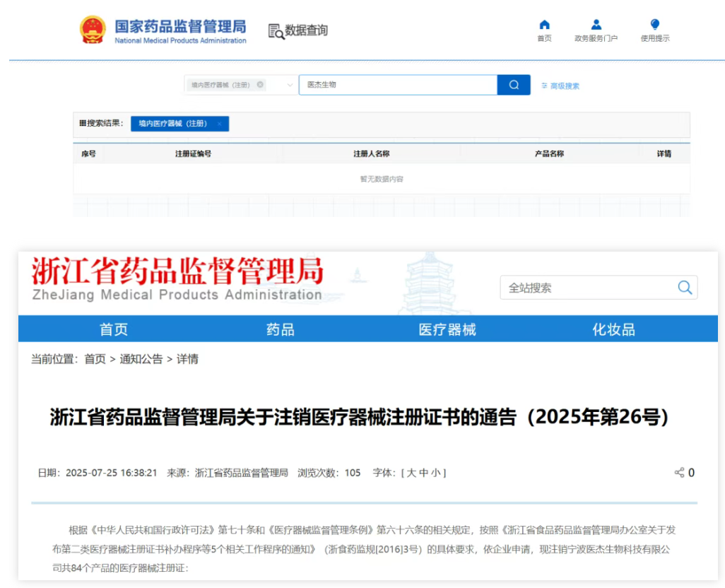Open the 首页 home icon in NMPA header
Image resolution: width=725 pixels, height=588 pixels.
544,25
